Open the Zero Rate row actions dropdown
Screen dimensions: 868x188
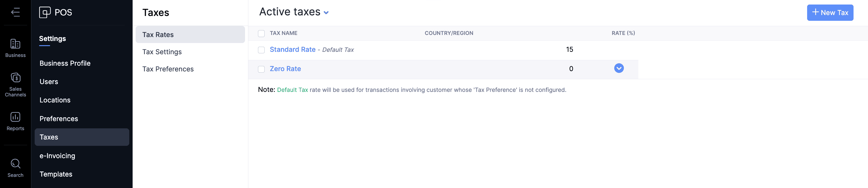(619, 68)
